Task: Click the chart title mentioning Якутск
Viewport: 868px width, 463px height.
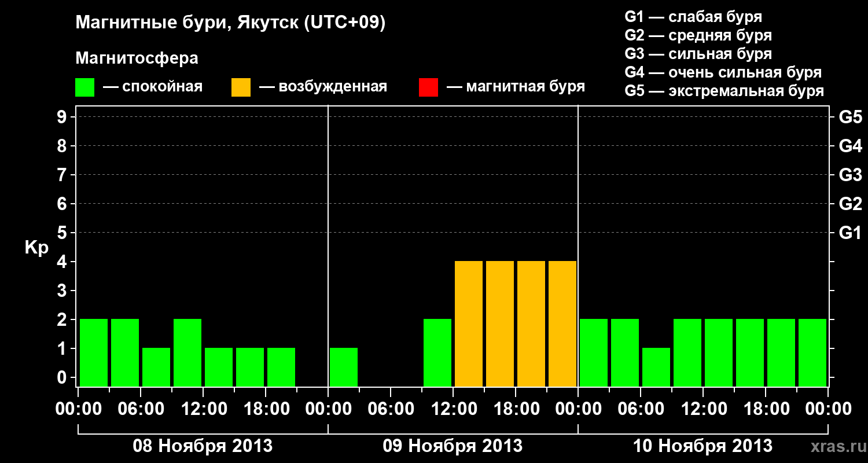Action: tap(230, 23)
